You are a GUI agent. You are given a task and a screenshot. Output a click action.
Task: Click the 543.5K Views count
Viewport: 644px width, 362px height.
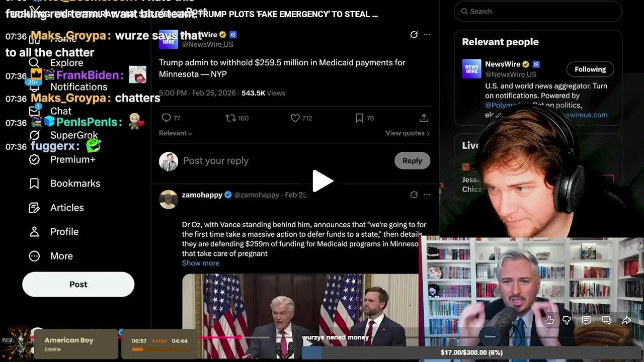[x=263, y=93]
